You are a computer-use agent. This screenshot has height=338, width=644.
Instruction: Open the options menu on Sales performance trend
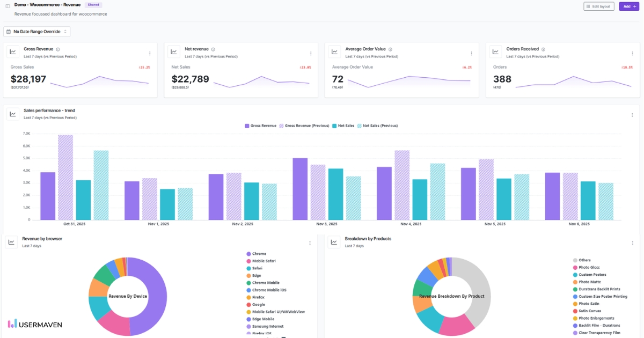tap(632, 114)
